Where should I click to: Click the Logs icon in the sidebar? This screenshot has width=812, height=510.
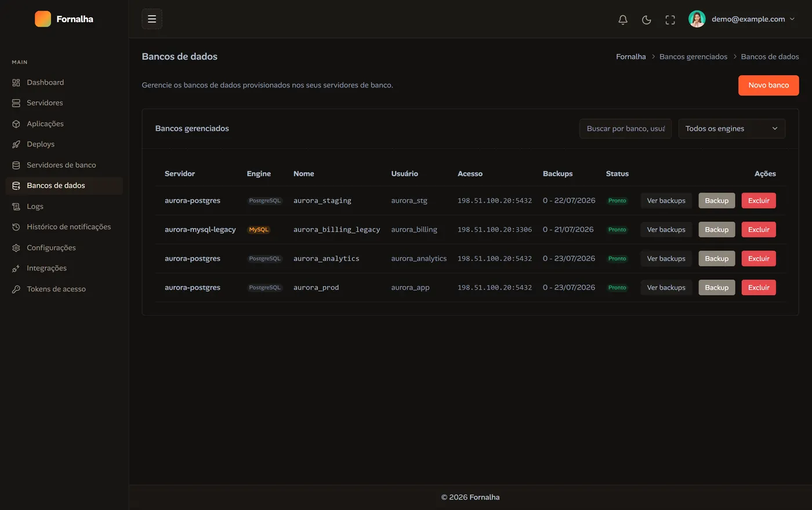(16, 206)
